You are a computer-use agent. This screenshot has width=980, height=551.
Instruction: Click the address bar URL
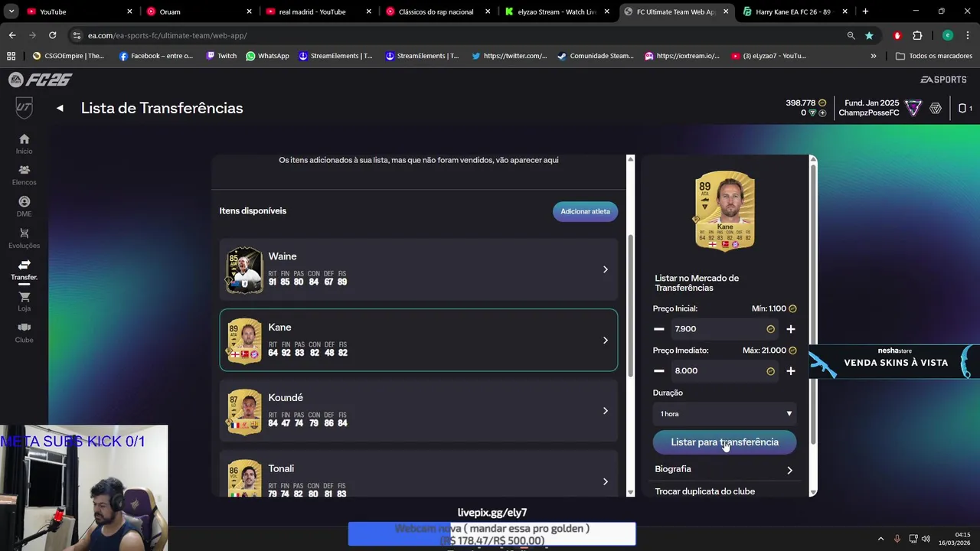tap(167, 35)
